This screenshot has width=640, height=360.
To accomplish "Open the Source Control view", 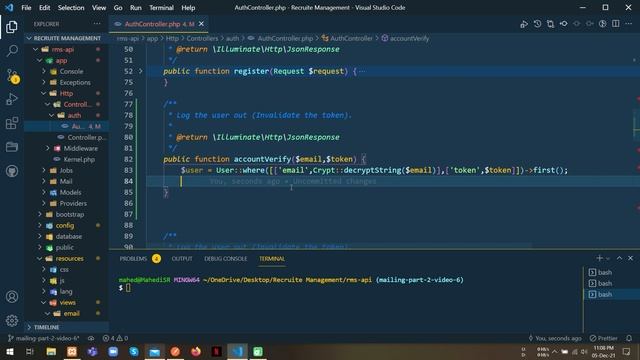I will pos(12,76).
